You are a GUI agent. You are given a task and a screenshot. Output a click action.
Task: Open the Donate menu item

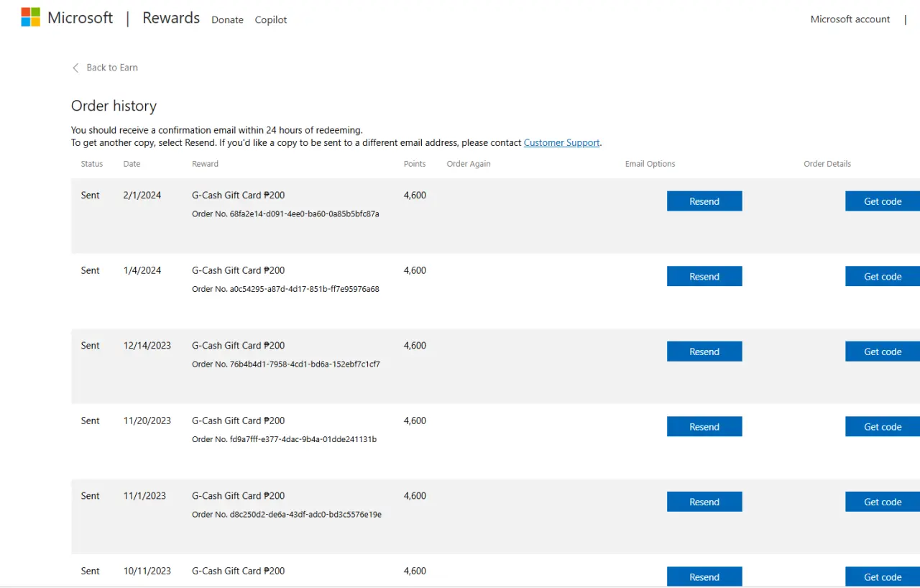point(227,20)
